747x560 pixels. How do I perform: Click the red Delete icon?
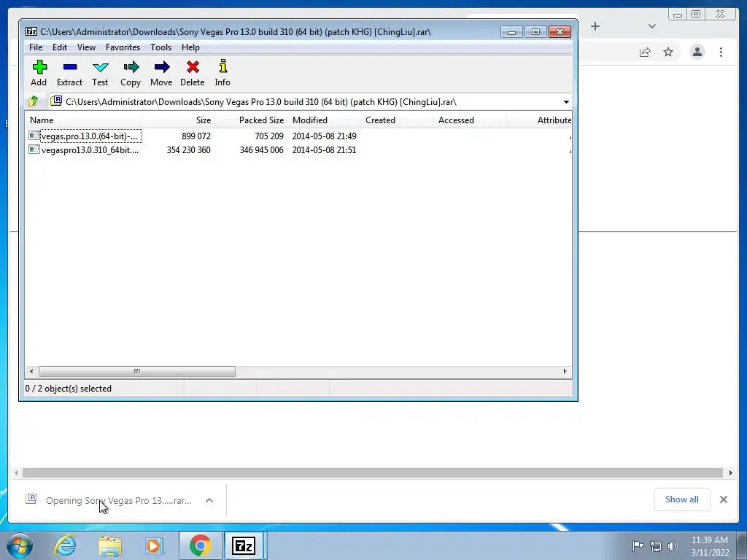coord(193,67)
